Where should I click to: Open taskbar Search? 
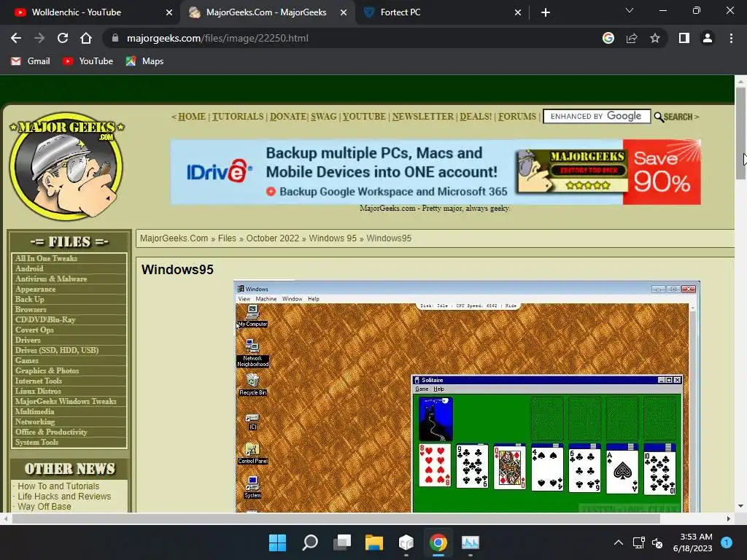(309, 542)
